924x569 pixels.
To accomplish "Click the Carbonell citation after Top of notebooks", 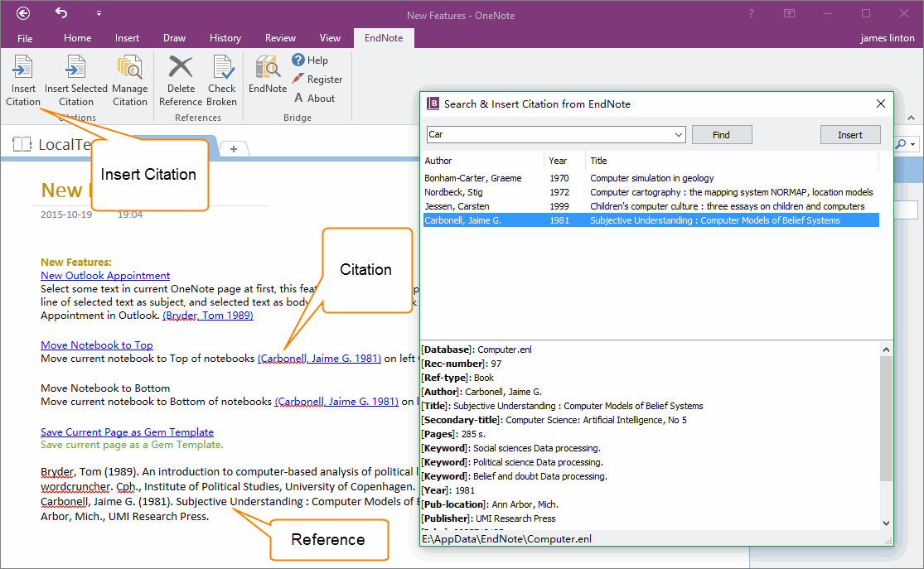I will 319,359.
